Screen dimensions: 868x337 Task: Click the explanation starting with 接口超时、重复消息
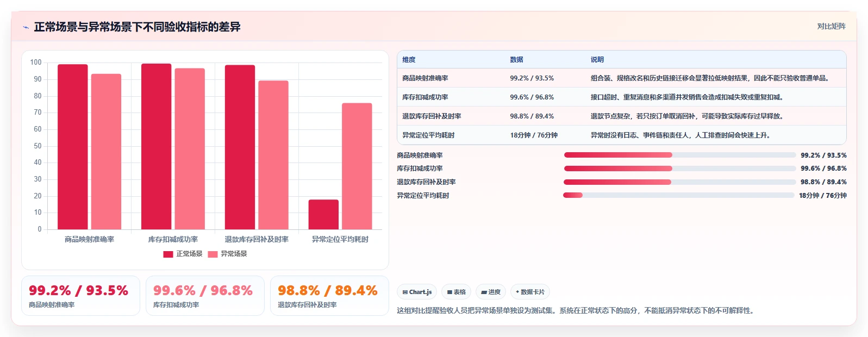[688, 97]
